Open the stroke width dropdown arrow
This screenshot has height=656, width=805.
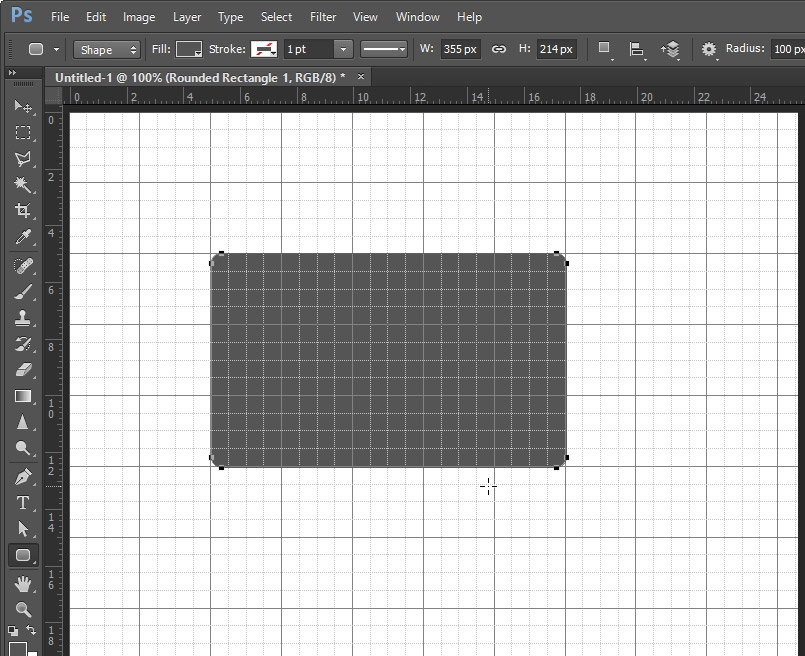click(x=343, y=50)
